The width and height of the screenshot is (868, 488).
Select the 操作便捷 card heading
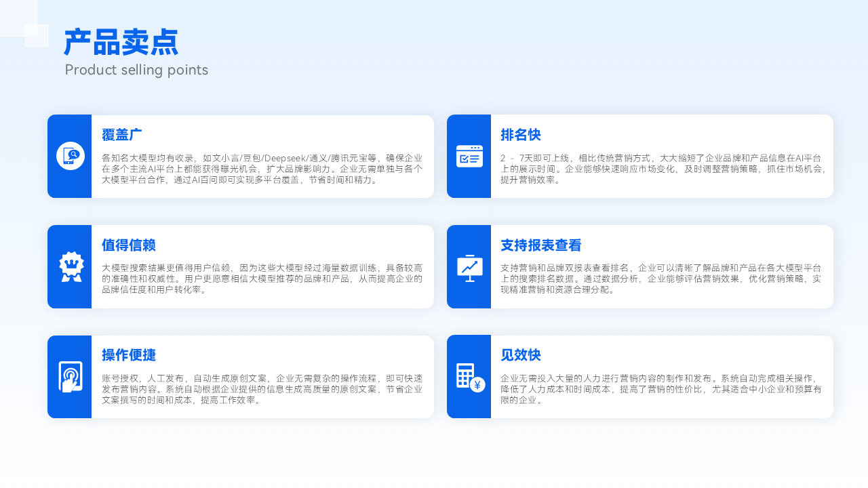(128, 355)
